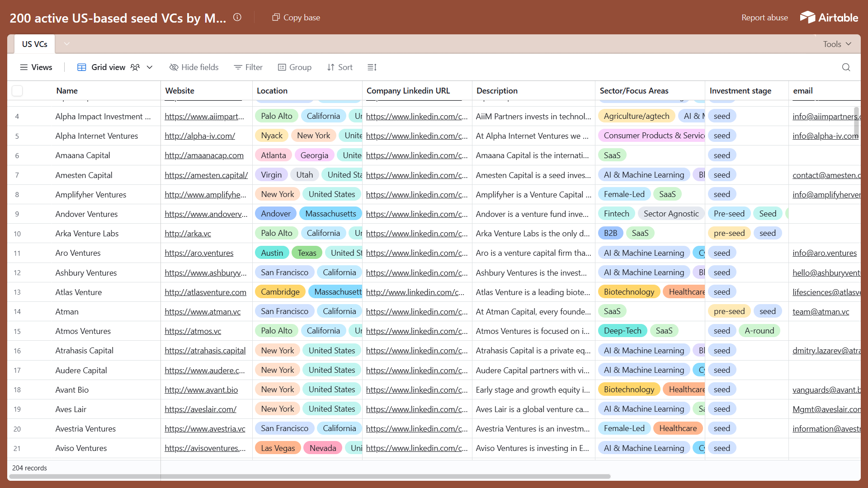868x488 pixels.
Task: Open the Sort options
Action: [x=340, y=67]
